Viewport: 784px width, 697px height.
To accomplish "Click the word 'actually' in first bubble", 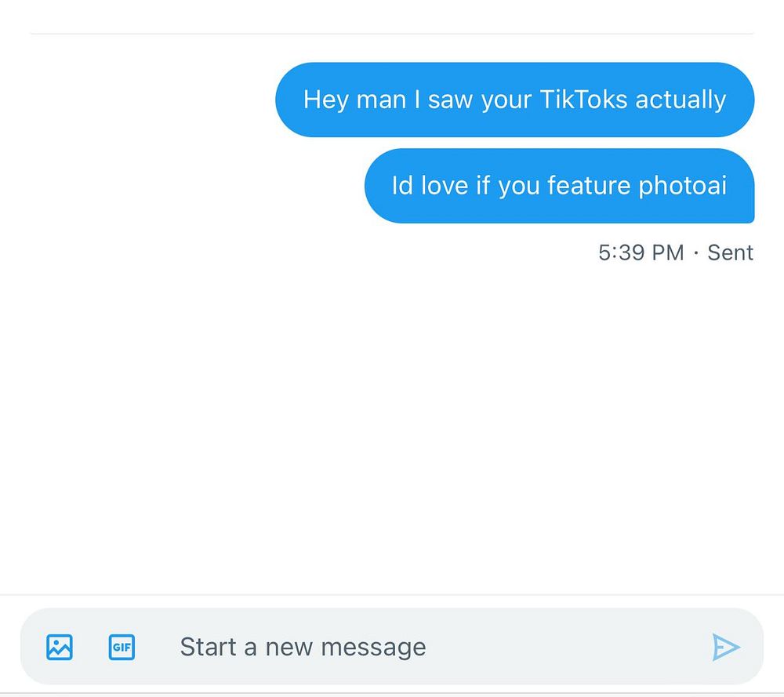I will (681, 100).
